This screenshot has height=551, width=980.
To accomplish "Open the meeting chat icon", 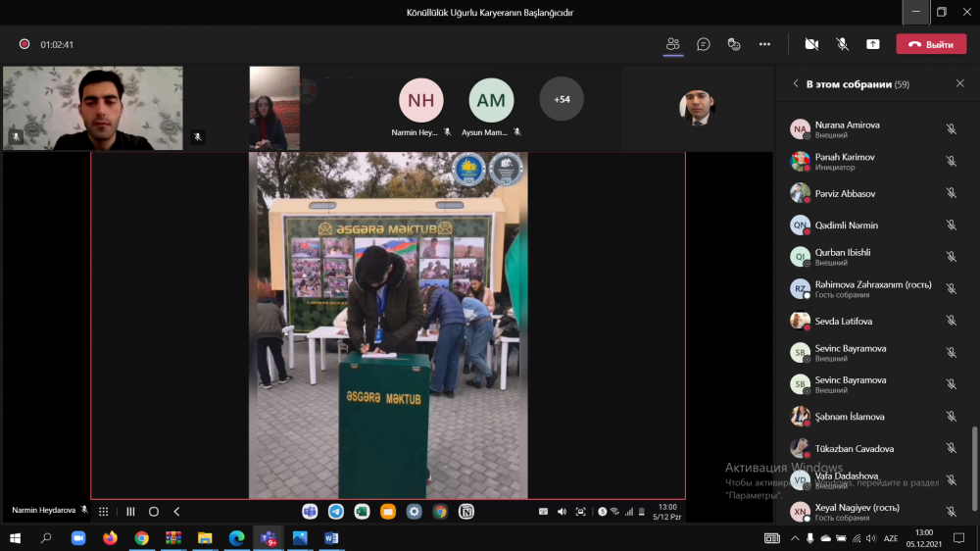I will (703, 44).
